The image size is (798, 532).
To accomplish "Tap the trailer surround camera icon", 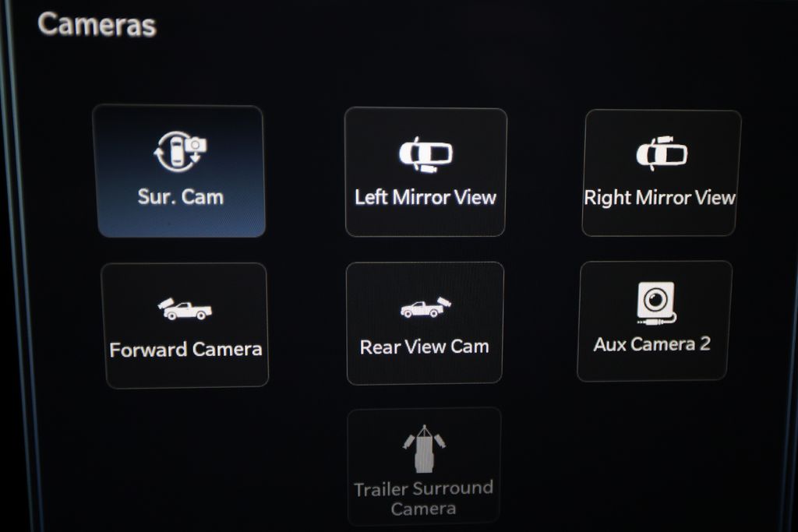I will click(424, 449).
